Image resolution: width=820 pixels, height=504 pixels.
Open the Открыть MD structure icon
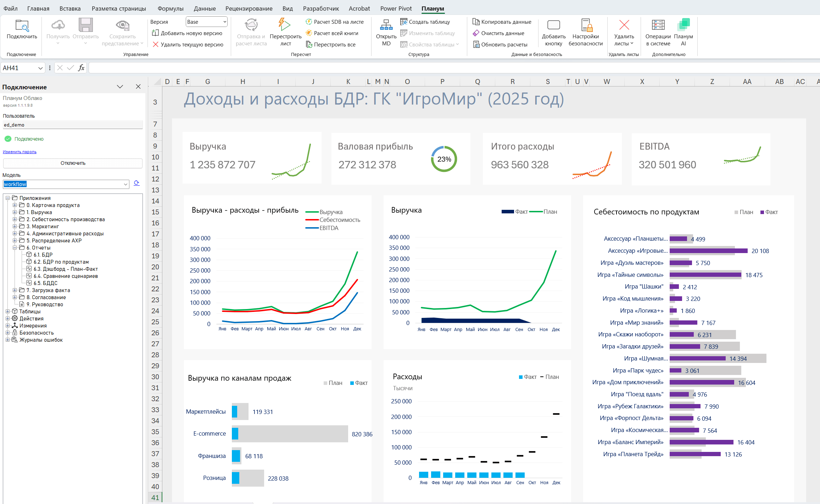point(386,25)
